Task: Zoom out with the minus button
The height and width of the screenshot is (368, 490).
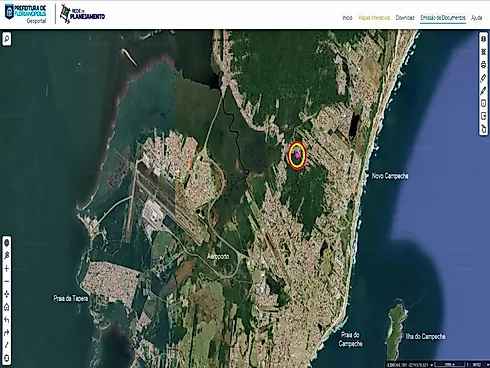Action: click(6, 281)
